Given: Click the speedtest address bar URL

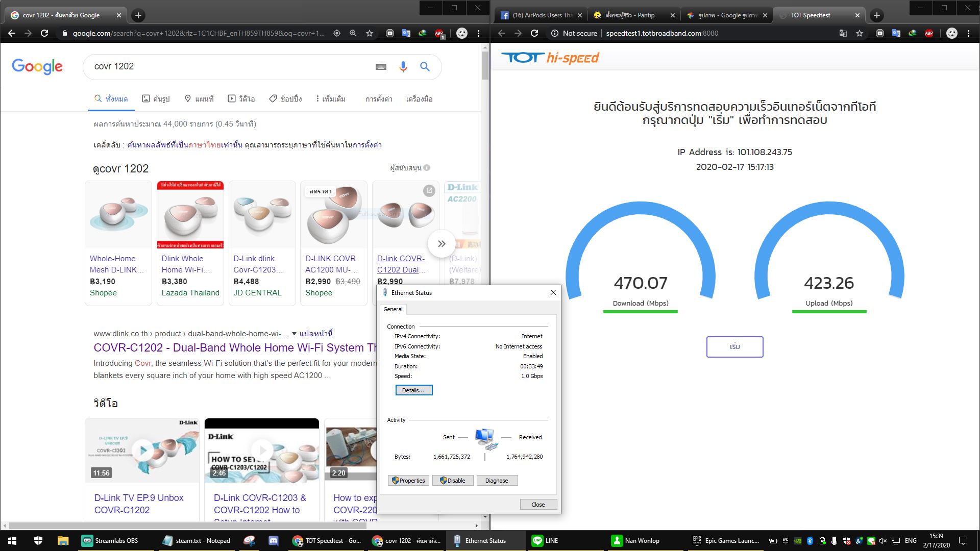Looking at the screenshot, I should click(662, 33).
